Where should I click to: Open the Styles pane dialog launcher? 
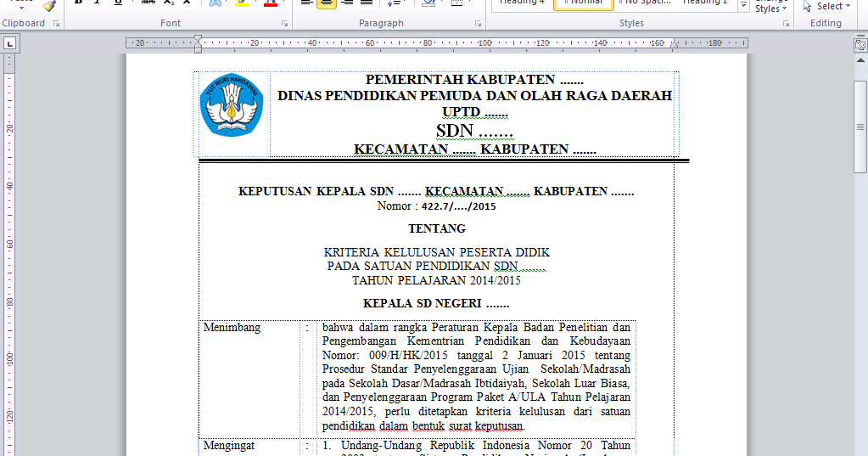click(x=786, y=23)
